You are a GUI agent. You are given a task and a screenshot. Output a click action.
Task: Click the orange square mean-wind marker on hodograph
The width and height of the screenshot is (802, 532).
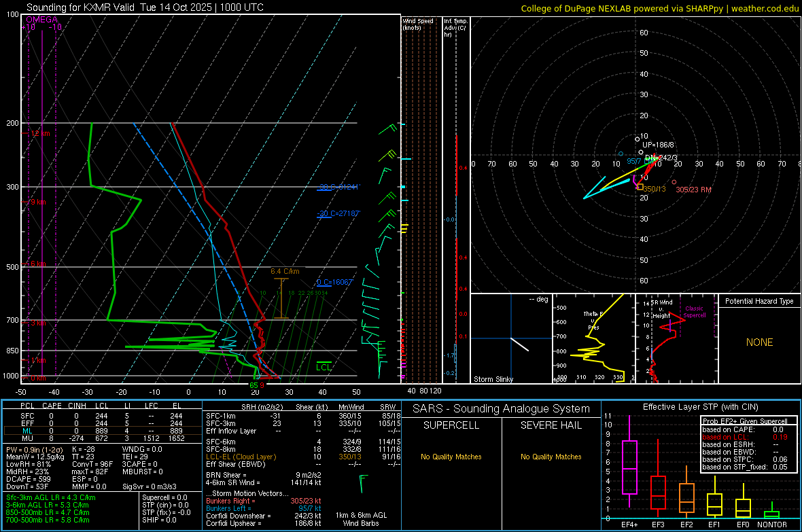[640, 188]
